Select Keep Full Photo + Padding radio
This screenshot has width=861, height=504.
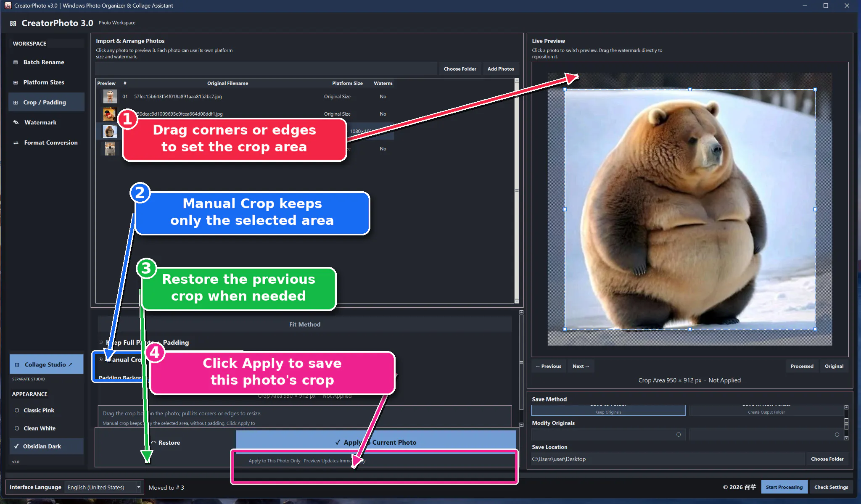coord(101,342)
